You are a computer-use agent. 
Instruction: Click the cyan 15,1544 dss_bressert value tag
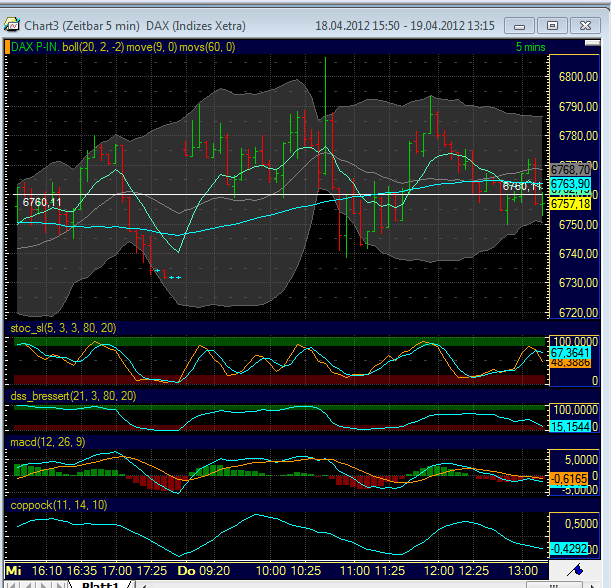coord(570,427)
